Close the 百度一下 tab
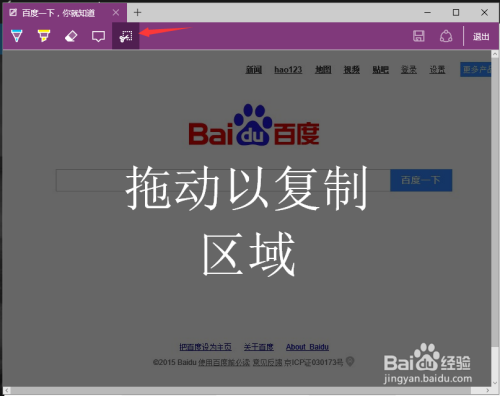This screenshot has height=396, width=500. point(116,13)
